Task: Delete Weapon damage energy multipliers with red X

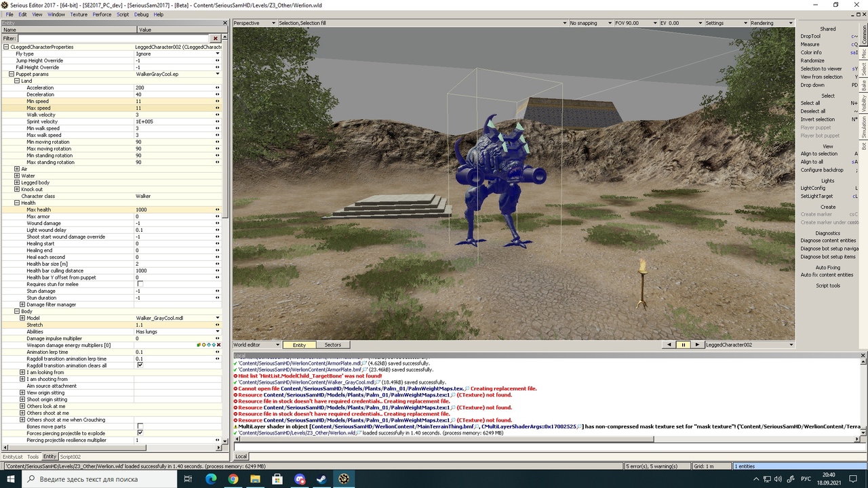Action: coord(219,345)
